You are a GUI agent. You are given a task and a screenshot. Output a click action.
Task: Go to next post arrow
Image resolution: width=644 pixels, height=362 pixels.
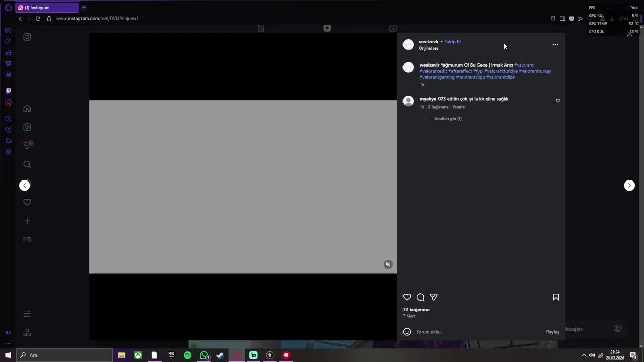click(x=629, y=186)
